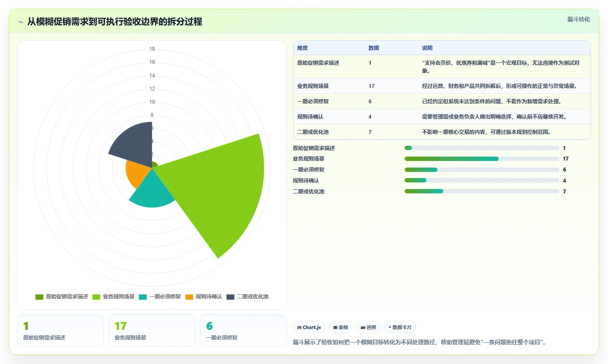Click the radial axis label 18

(x=152, y=49)
